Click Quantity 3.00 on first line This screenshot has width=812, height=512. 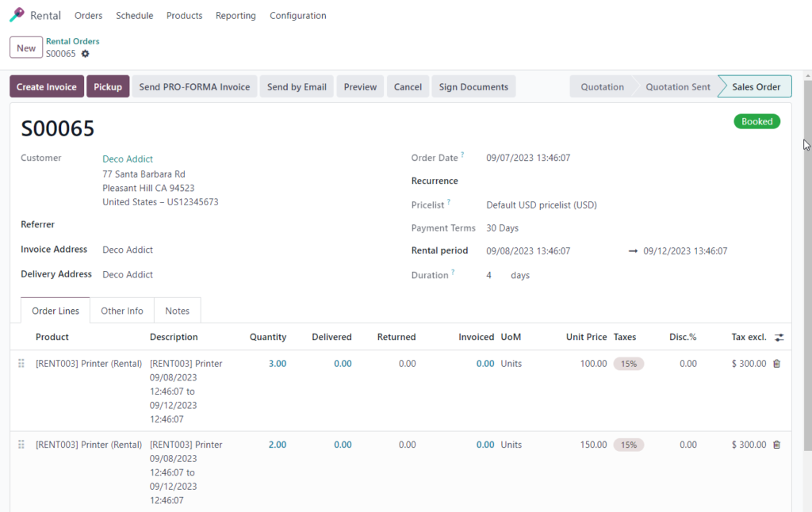278,364
